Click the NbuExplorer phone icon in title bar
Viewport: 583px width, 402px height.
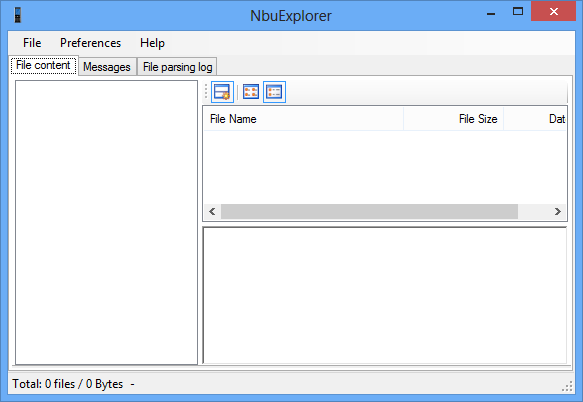17,15
